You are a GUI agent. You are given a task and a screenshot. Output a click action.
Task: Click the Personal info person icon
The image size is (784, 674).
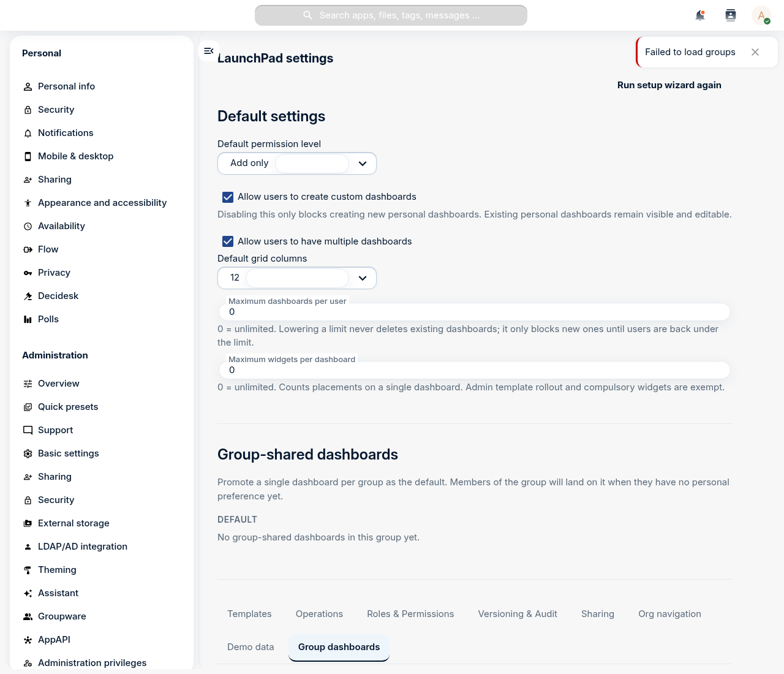[x=28, y=86]
